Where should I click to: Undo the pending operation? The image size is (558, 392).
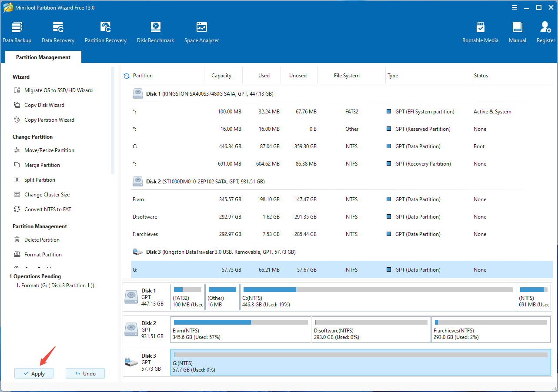click(85, 373)
